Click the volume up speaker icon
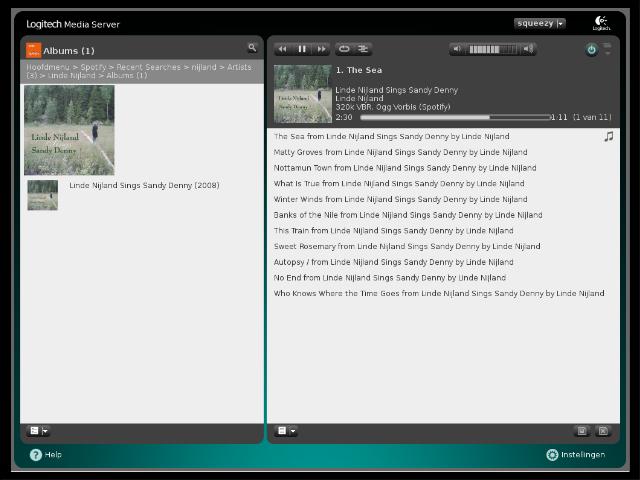Image resolution: width=640 pixels, height=480 pixels. [x=528, y=49]
